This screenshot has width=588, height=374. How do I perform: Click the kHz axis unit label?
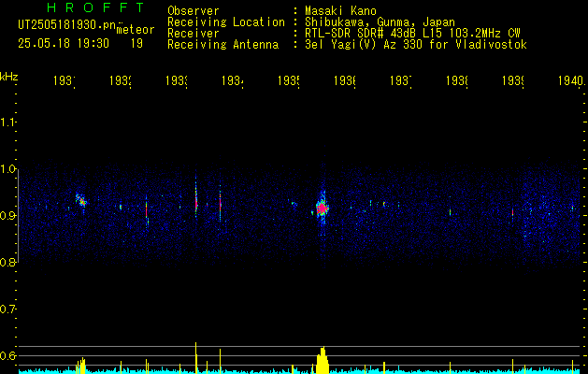point(9,77)
